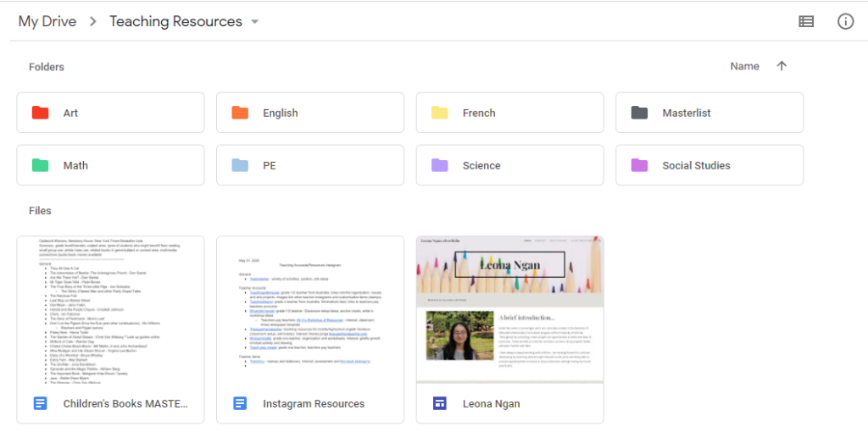
Task: Click the red Art folder icon
Action: click(40, 113)
